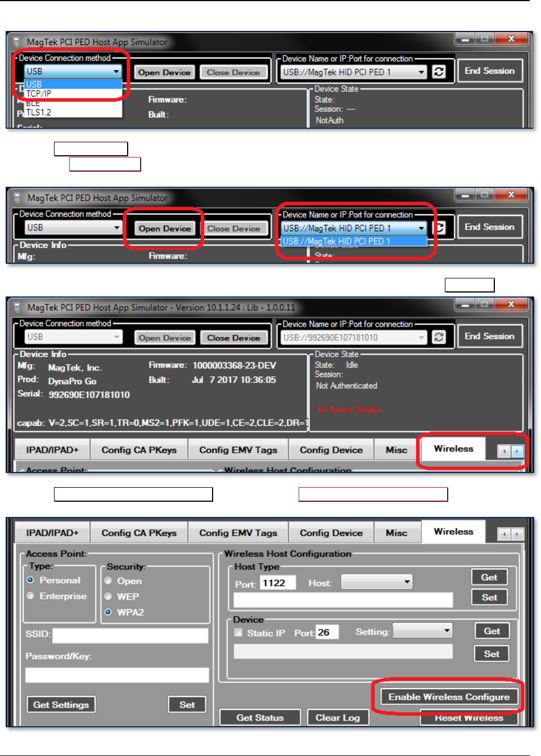Click the wide text box under Static IP
Image resolution: width=541 pixels, height=756 pixels.
(x=343, y=651)
